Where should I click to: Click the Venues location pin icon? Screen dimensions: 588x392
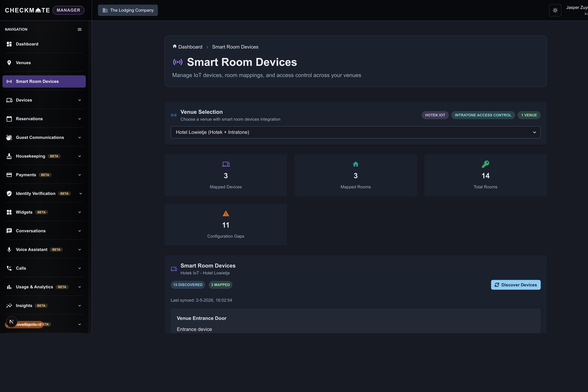click(9, 63)
